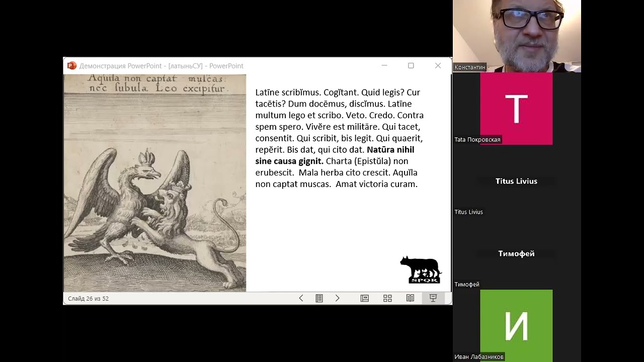Click the words "Amat victoria curam."
The width and height of the screenshot is (644, 362).
tap(376, 184)
